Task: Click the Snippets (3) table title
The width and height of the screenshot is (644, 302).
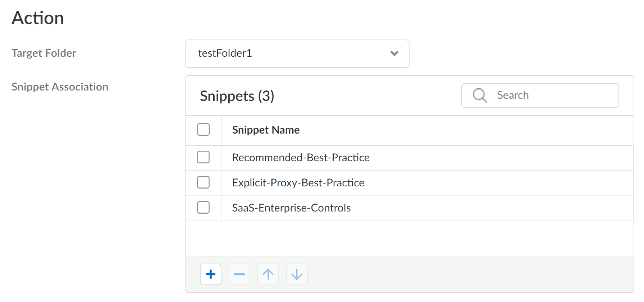Action: pos(237,96)
